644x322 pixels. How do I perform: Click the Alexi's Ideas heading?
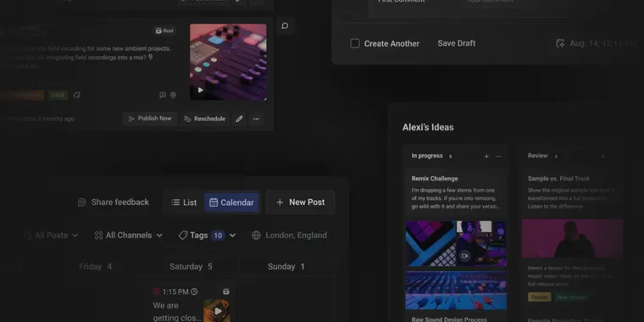click(428, 127)
